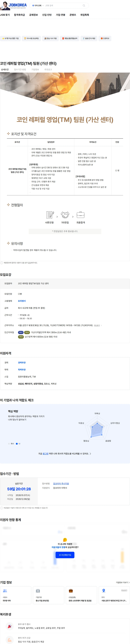Open the 신입·인턴 menu
This screenshot has width=130, height=644.
point(47,15)
